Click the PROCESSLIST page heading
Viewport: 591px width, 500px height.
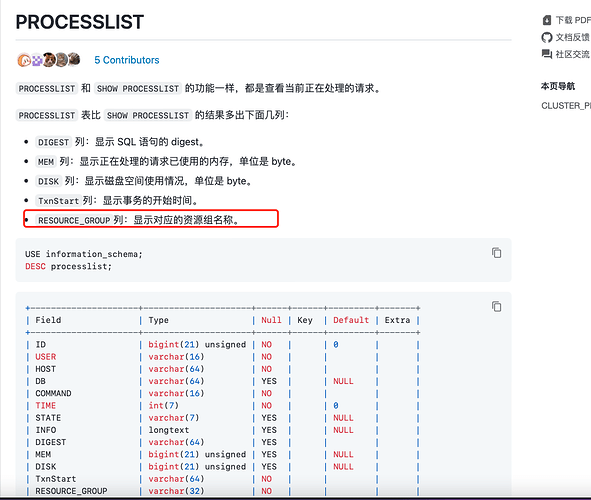(x=80, y=22)
